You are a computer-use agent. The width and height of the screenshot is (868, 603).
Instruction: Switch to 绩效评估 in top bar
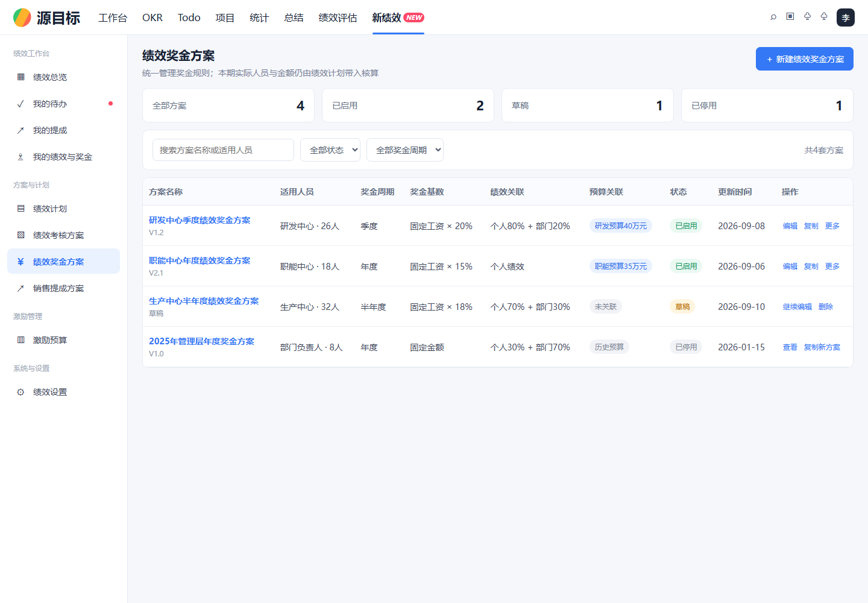pos(338,17)
